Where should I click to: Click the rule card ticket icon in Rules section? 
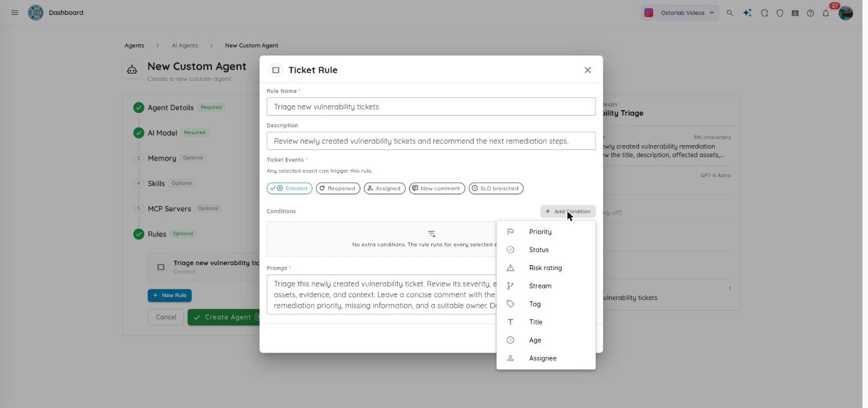[161, 267]
